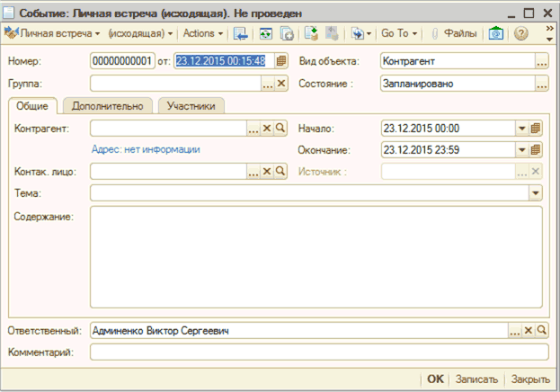Open the Файлы attachments button
The image size is (560, 392).
coord(453,33)
